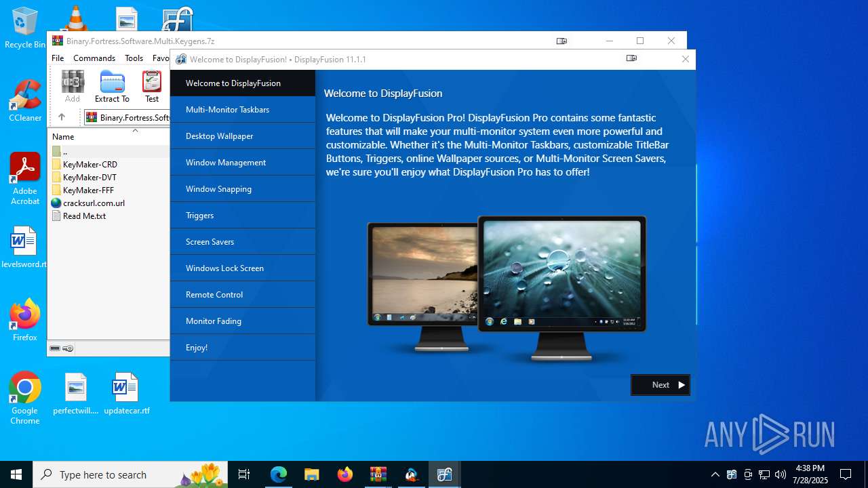Click WinRAR icon in its title bar
868x488 pixels.
point(58,41)
